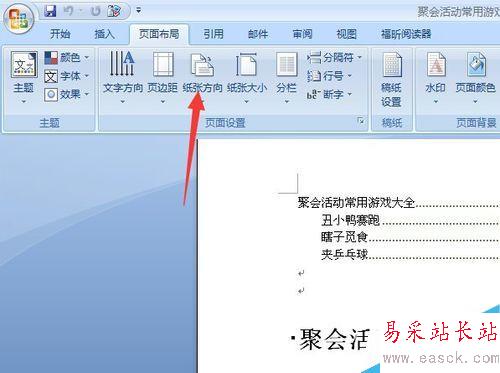The image size is (500, 373).
Task: Open the theme 效果 dropdown
Action: click(x=67, y=95)
